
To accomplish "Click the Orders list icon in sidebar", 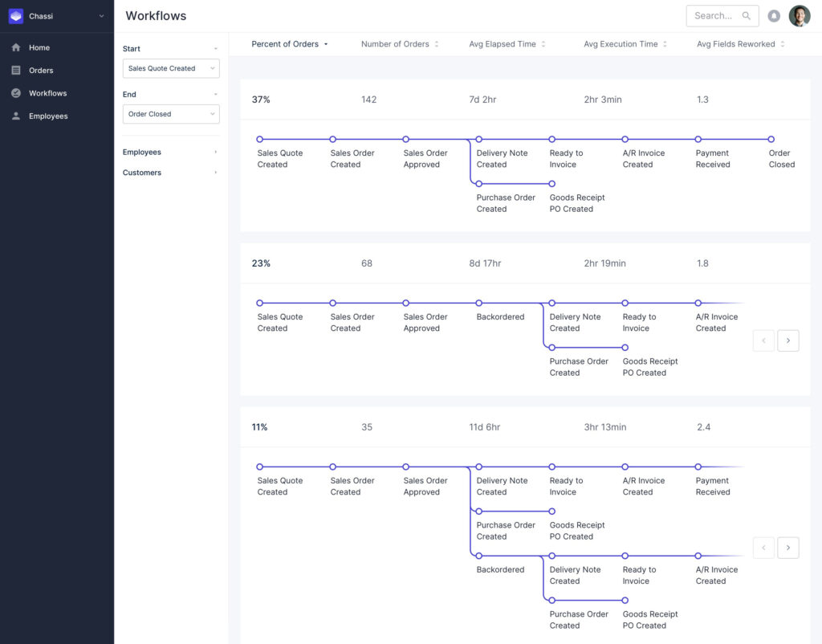I will [16, 71].
